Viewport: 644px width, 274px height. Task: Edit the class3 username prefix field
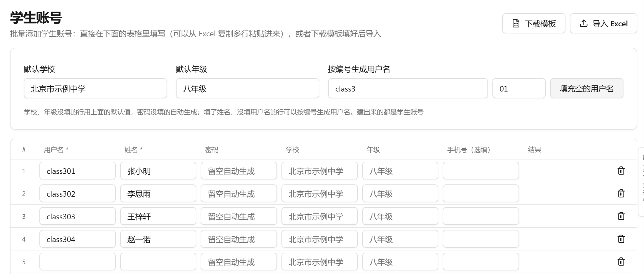point(408,88)
